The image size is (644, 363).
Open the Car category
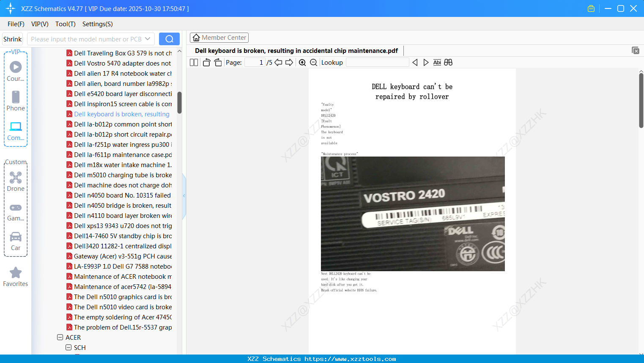pos(16,241)
